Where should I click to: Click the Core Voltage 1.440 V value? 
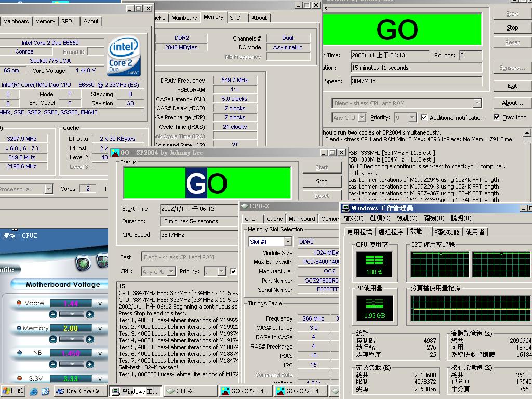point(86,70)
